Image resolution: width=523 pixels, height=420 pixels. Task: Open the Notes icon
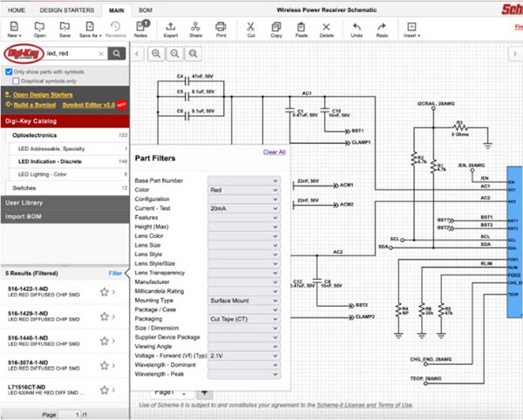point(140,28)
